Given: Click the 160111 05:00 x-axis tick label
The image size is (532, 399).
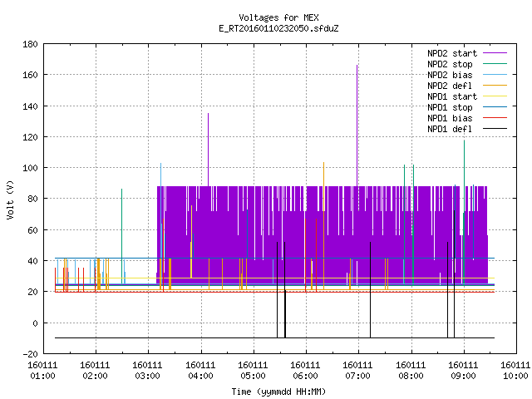Looking at the screenshot, I should 253,371.
